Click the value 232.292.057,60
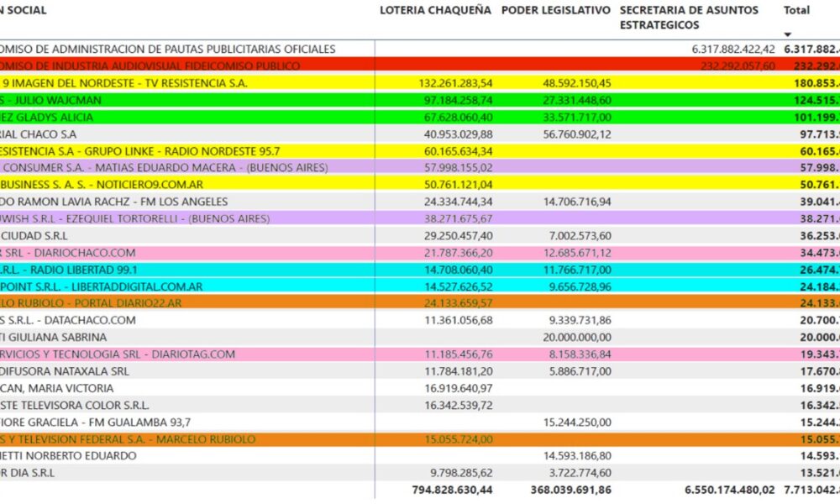Viewport: 840px width, 504px height. tap(738, 66)
